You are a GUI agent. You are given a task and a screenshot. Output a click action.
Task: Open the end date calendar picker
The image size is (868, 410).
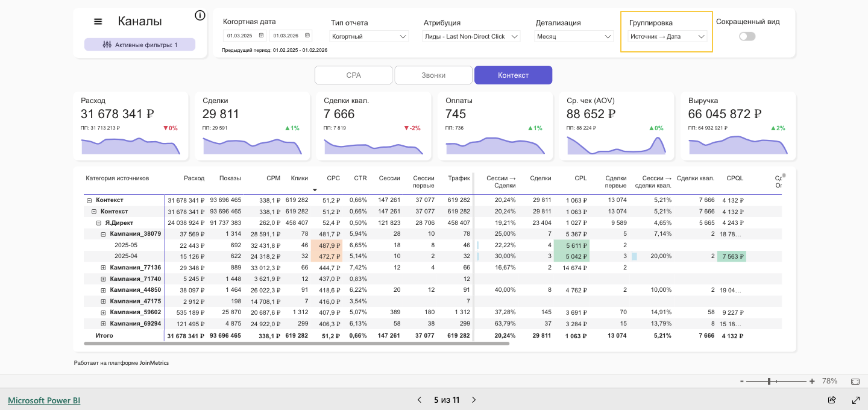pos(307,36)
